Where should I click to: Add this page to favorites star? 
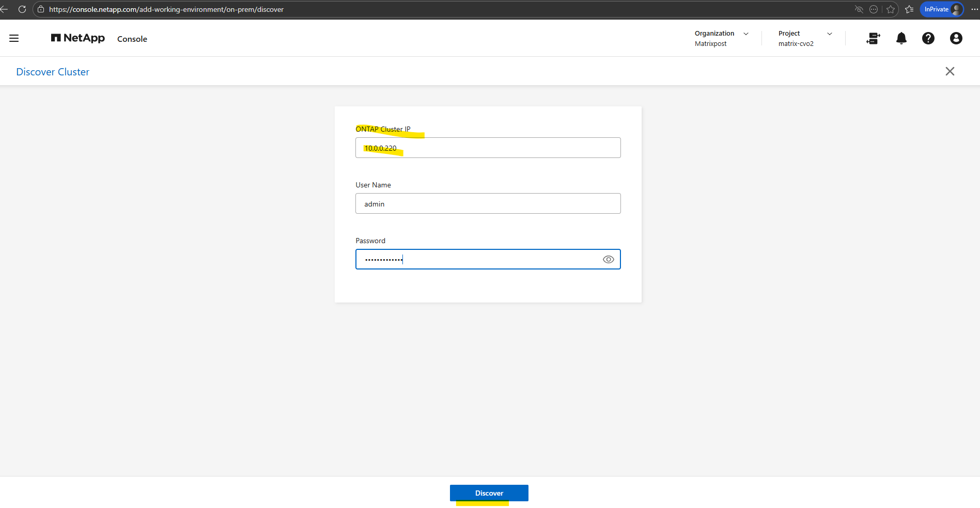(891, 9)
